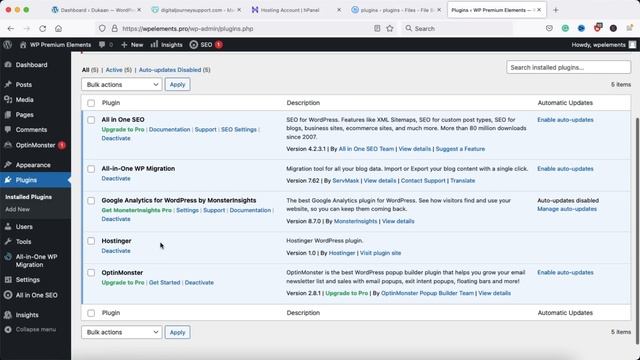640x360 pixels.
Task: Reload the page with refresh icon
Action: coord(42,29)
